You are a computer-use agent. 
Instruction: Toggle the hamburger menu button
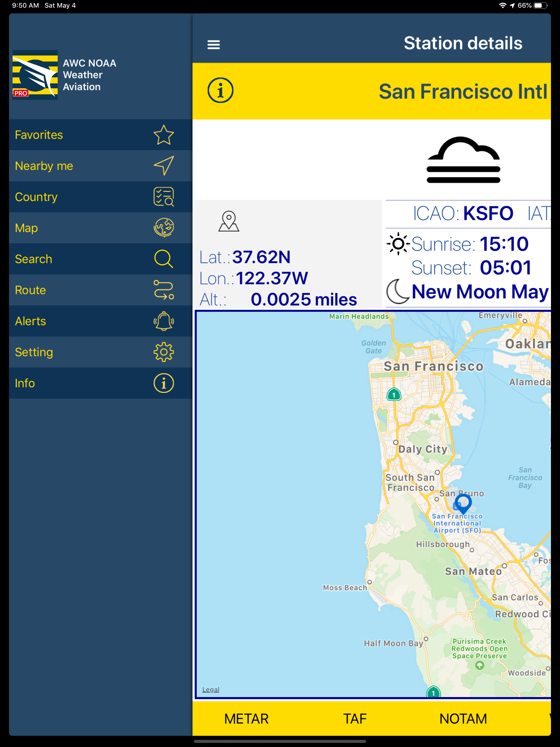(214, 44)
